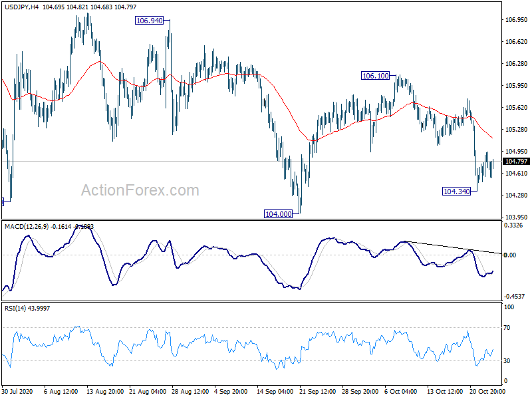Click the 4 Sep 20:00 time label
532x399 pixels.
tap(231, 392)
